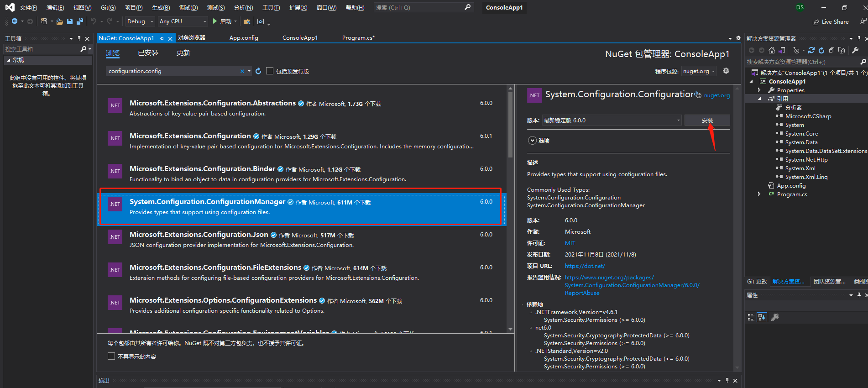Expand the Options section in package details
The height and width of the screenshot is (388, 868).
point(532,140)
